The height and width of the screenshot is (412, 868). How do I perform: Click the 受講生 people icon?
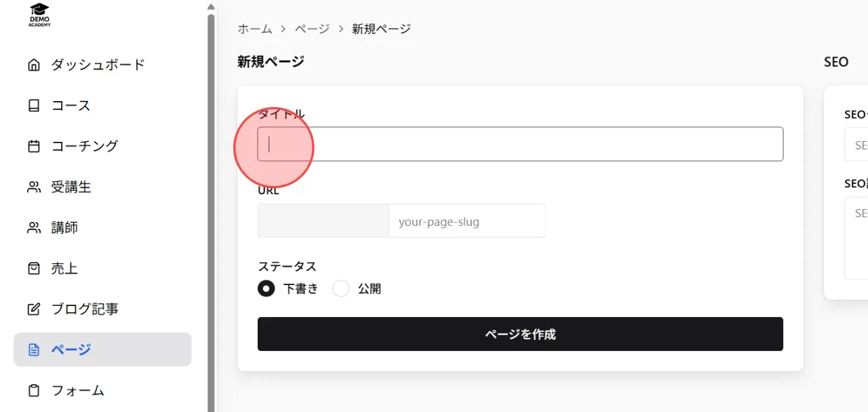pos(34,187)
